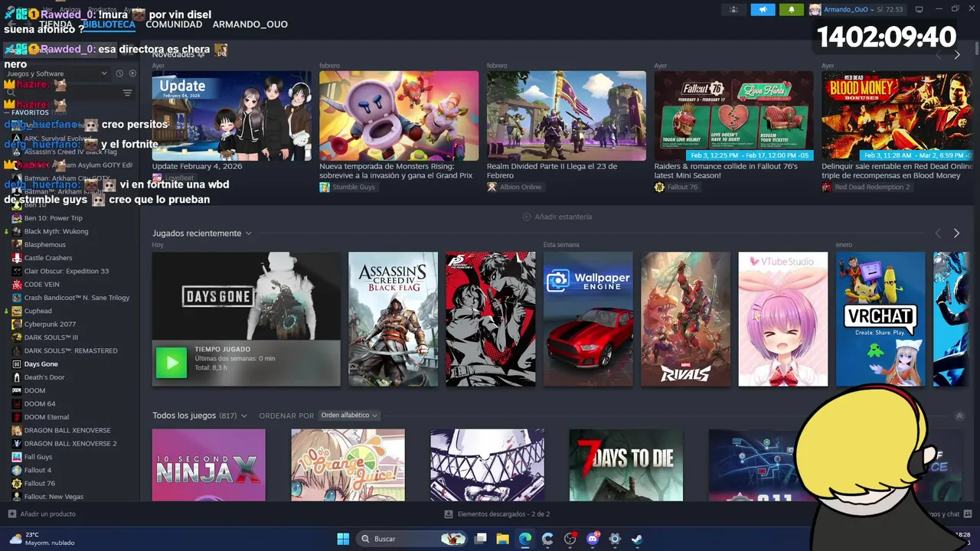Viewport: 980px width, 551px height.
Task: Open the green notifications bell
Action: click(791, 9)
